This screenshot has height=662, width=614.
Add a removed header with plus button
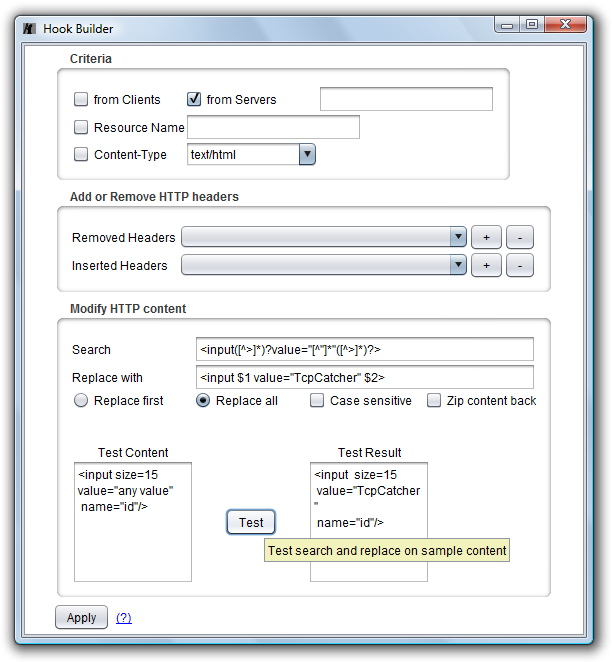[486, 237]
